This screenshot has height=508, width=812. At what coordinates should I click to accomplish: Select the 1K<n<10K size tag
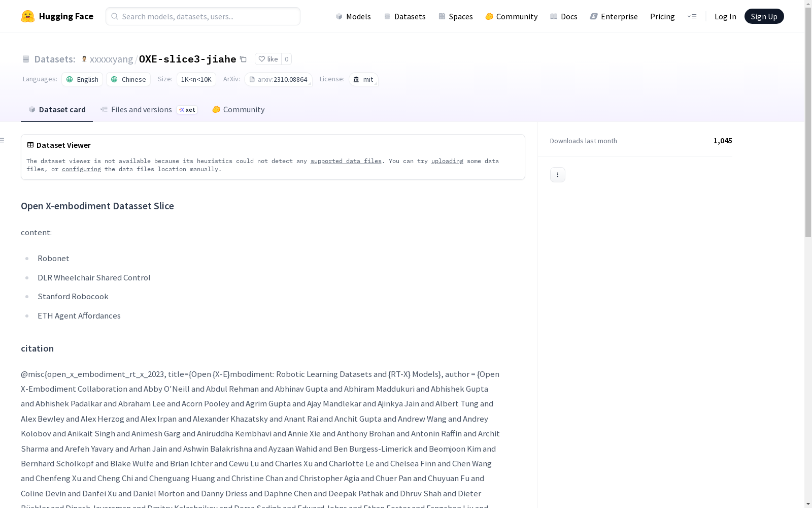[196, 79]
